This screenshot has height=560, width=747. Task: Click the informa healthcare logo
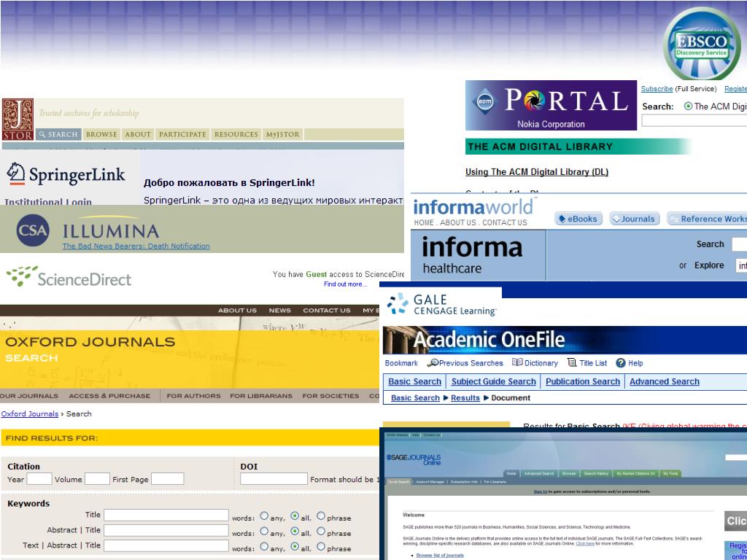(472, 255)
